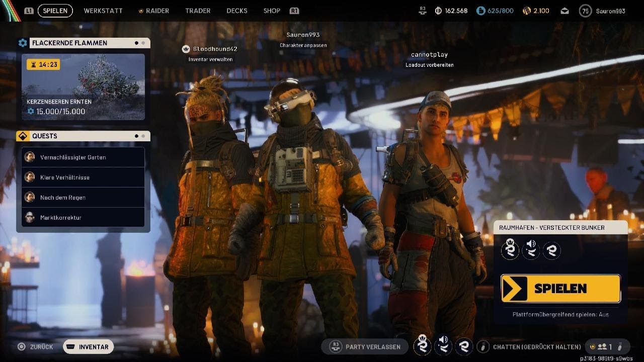
Task: Select the SPIELEN tab in the top navigation
Action: tap(55, 11)
